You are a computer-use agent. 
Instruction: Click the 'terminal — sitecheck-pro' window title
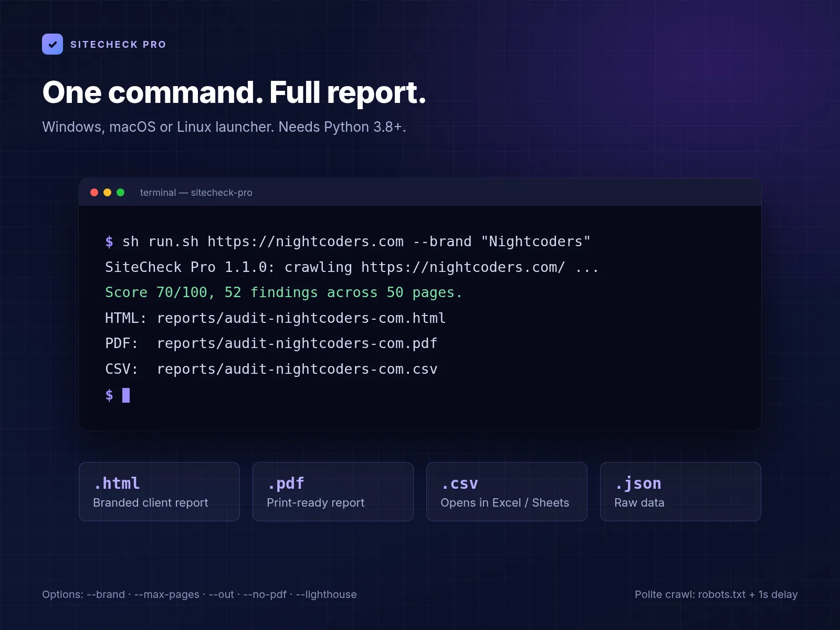coord(196,193)
